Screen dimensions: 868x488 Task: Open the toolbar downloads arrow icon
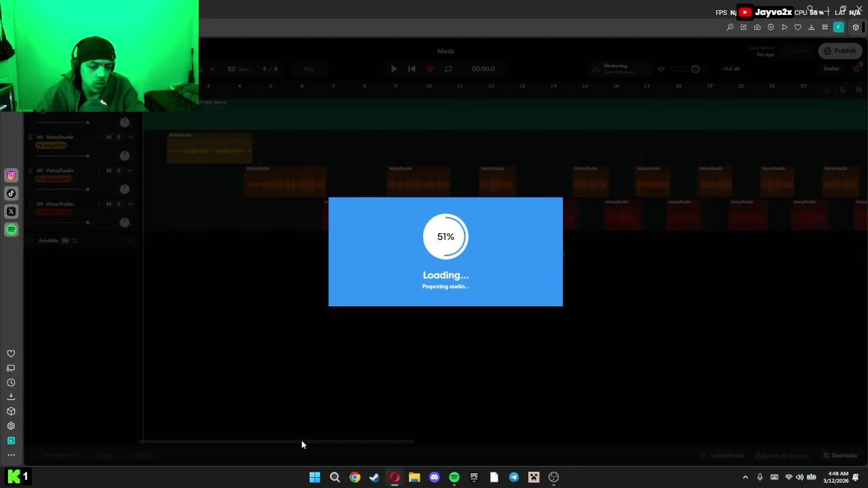812,27
